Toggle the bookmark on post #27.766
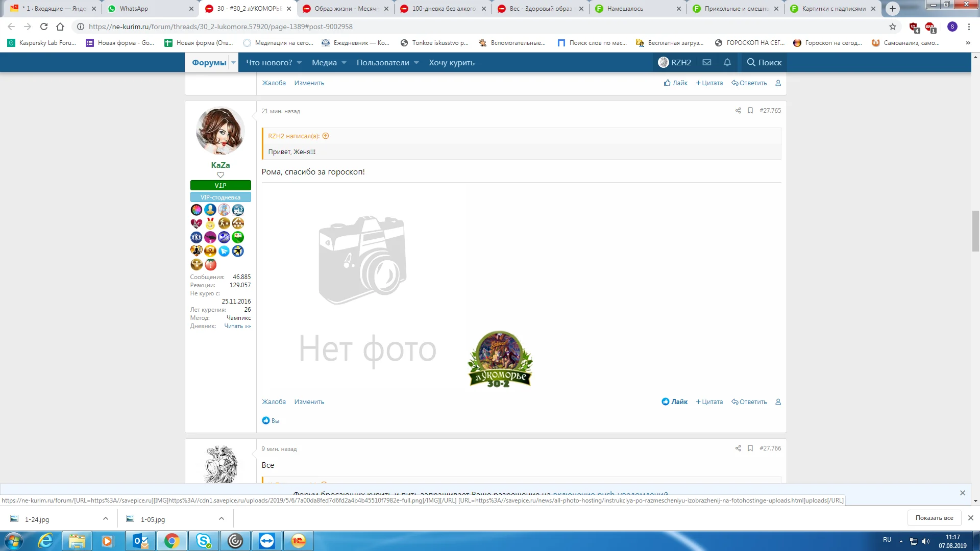The image size is (980, 551). click(x=750, y=448)
